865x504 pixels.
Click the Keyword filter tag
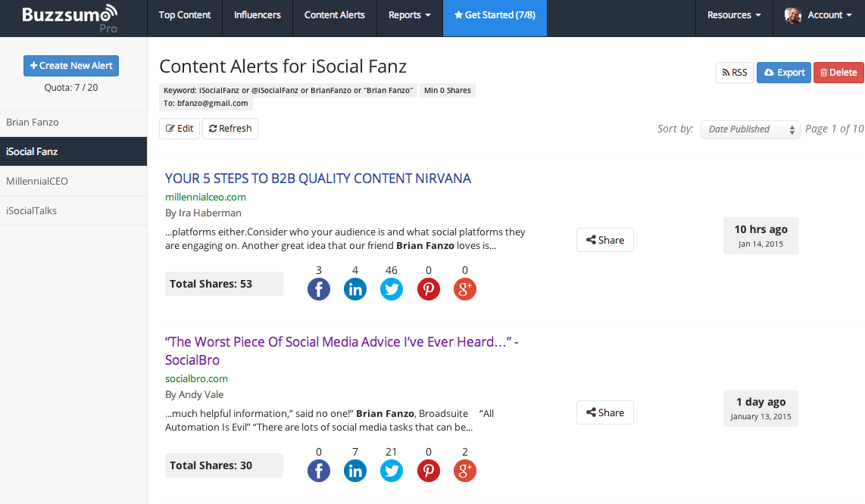coord(288,91)
